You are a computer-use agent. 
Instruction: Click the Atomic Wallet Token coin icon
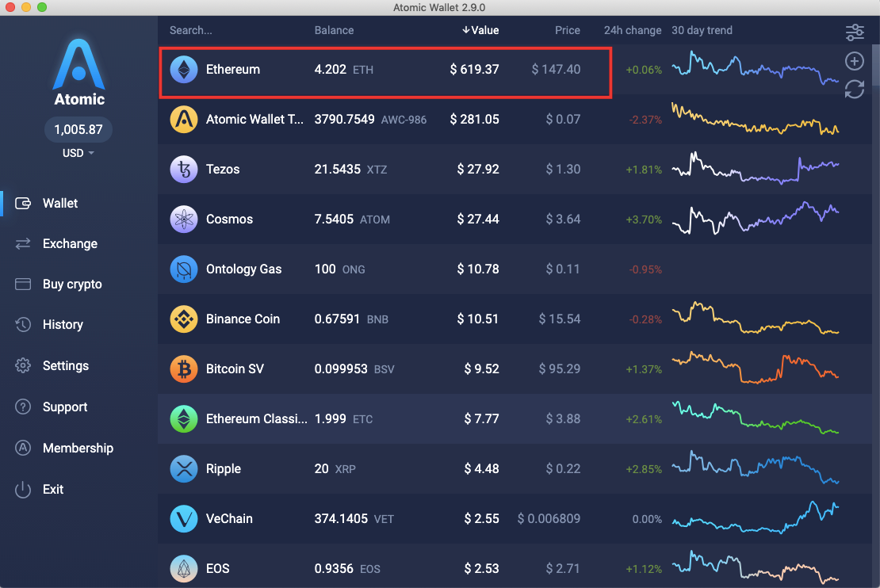[183, 120]
